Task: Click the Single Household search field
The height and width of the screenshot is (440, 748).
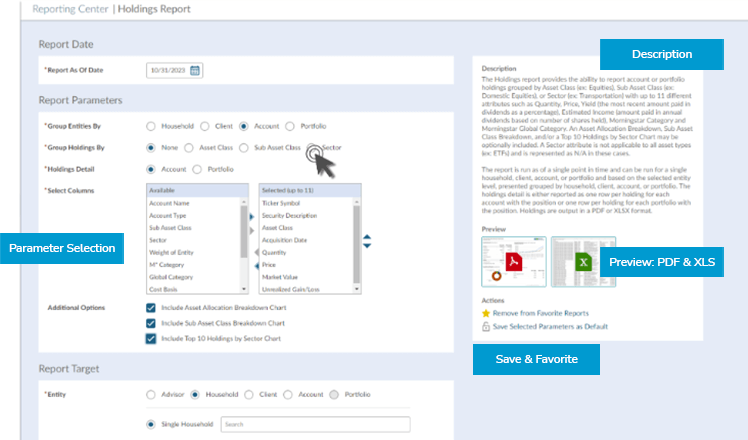Action: pos(315,424)
